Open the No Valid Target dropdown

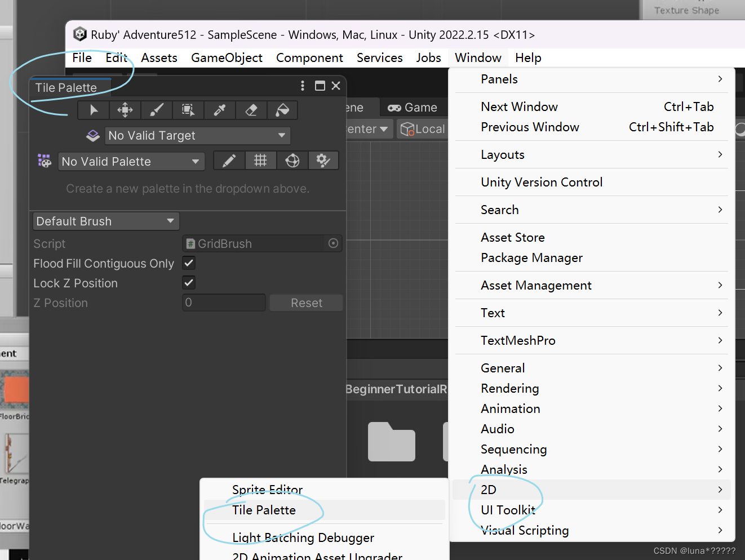(x=197, y=136)
